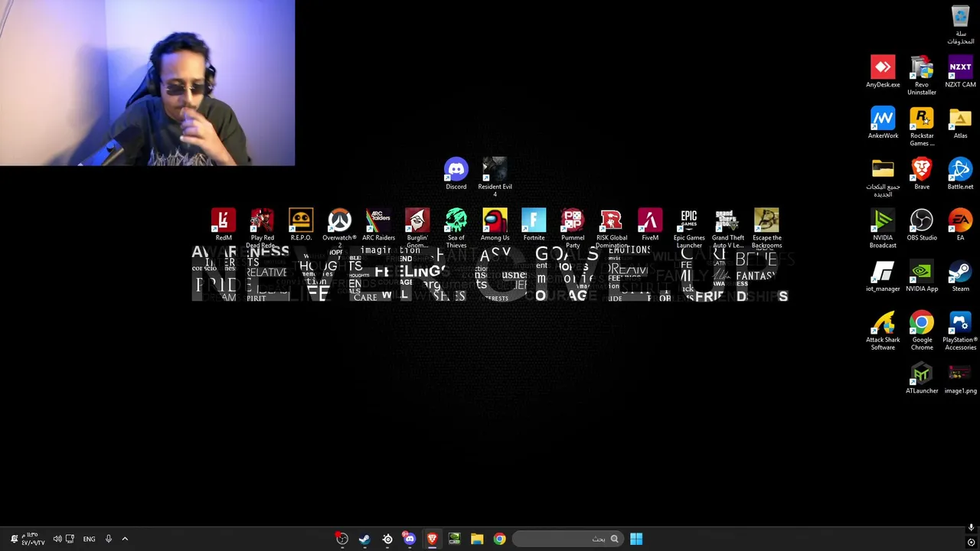This screenshot has height=551, width=980.
Task: Open the Among Us desktop shortcut
Action: (495, 225)
